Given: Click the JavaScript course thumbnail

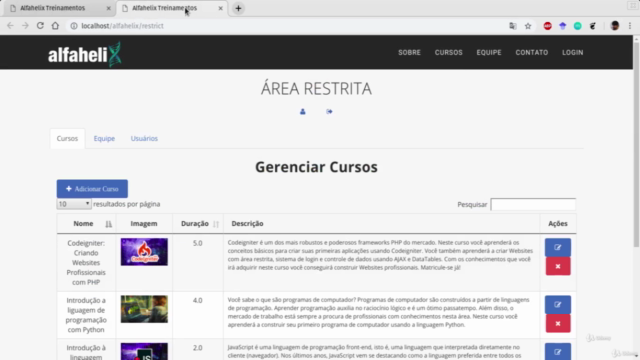Looking at the screenshot, I should [x=144, y=351].
